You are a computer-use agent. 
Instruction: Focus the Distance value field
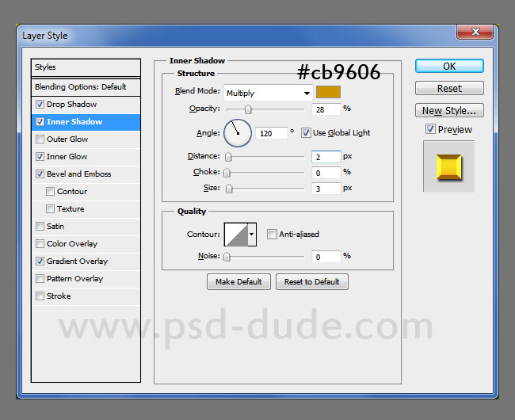326,157
